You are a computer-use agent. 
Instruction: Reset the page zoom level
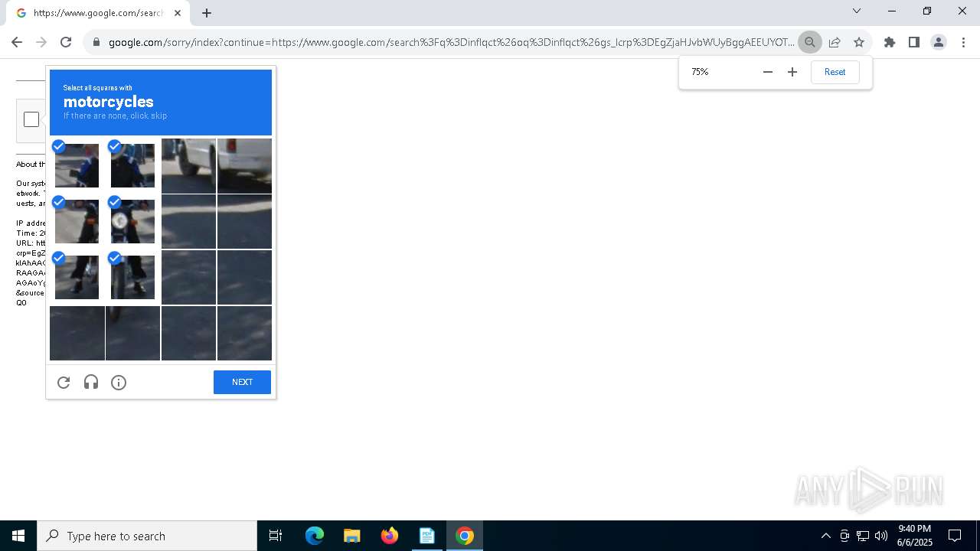pos(835,72)
